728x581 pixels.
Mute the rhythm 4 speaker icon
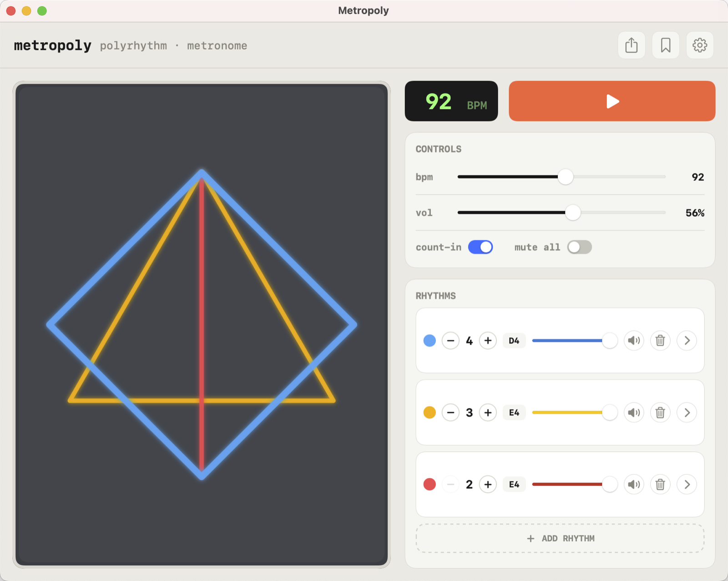(634, 340)
